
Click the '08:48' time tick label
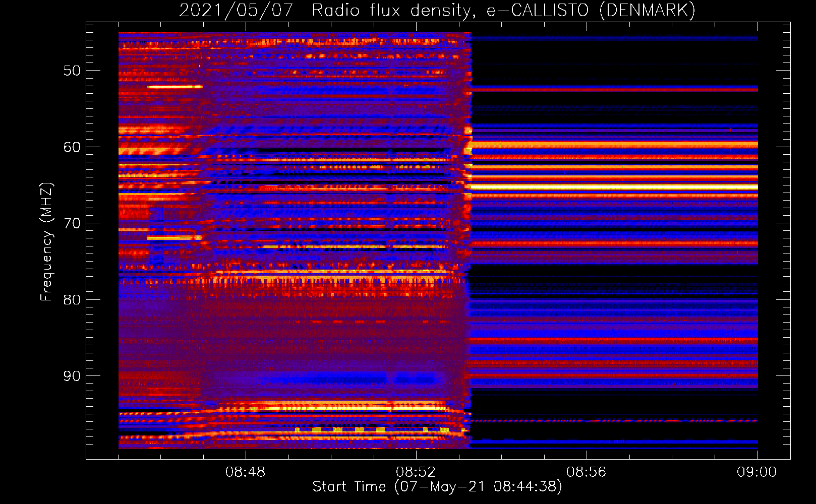coord(246,472)
